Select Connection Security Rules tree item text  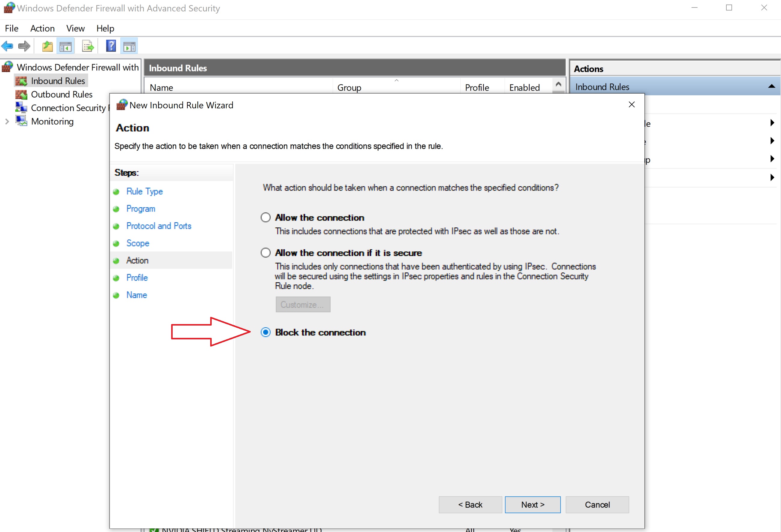coord(70,108)
